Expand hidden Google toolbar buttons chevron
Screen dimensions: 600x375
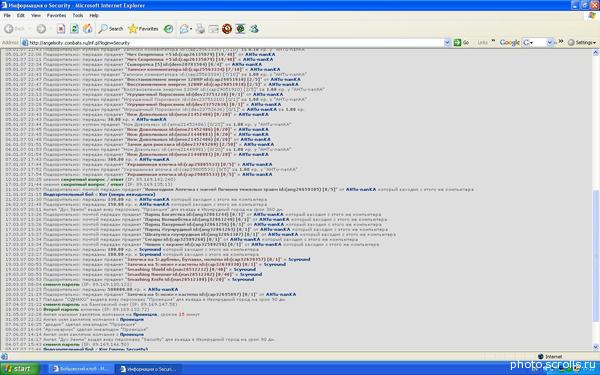561,41
